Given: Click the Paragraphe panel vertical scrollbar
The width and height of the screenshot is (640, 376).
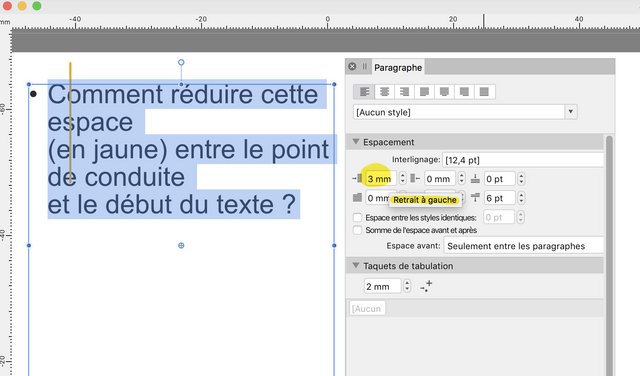Looking at the screenshot, I should (x=609, y=255).
